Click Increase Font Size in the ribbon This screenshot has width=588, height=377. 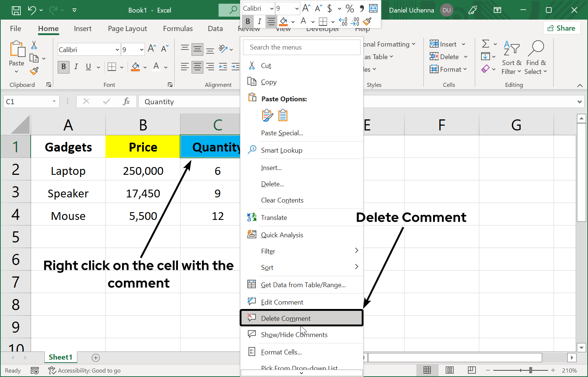pyautogui.click(x=152, y=48)
